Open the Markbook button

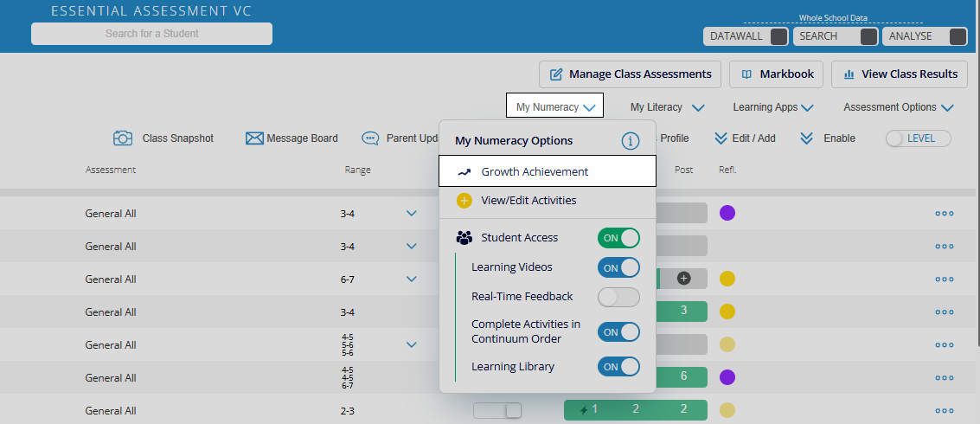tap(776, 74)
